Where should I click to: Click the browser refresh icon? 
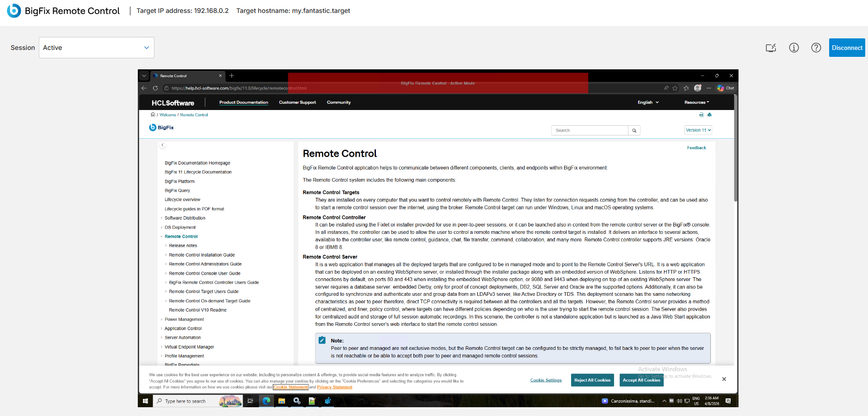pos(155,88)
